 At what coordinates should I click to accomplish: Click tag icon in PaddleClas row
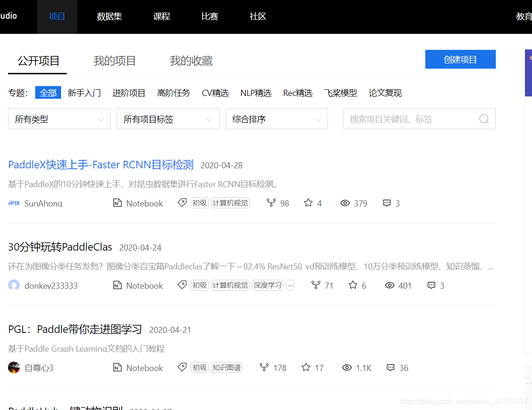(x=182, y=285)
